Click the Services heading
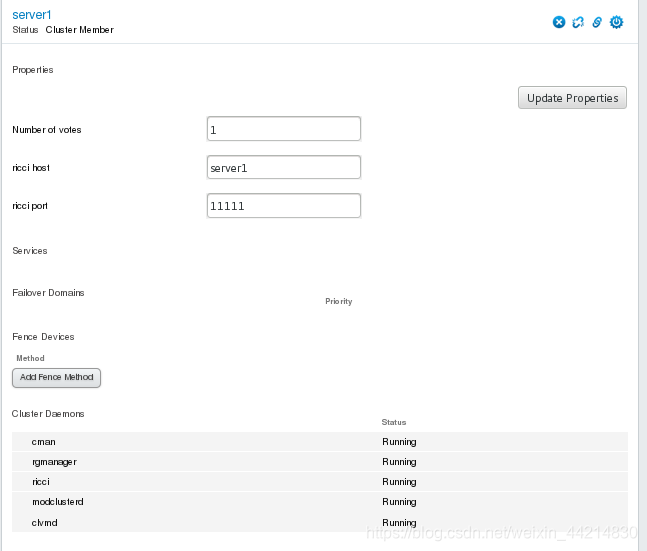This screenshot has width=647, height=551. tap(30, 251)
